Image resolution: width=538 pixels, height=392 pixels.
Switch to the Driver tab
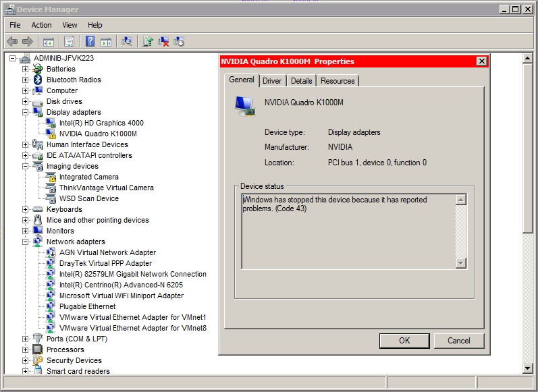tap(272, 81)
